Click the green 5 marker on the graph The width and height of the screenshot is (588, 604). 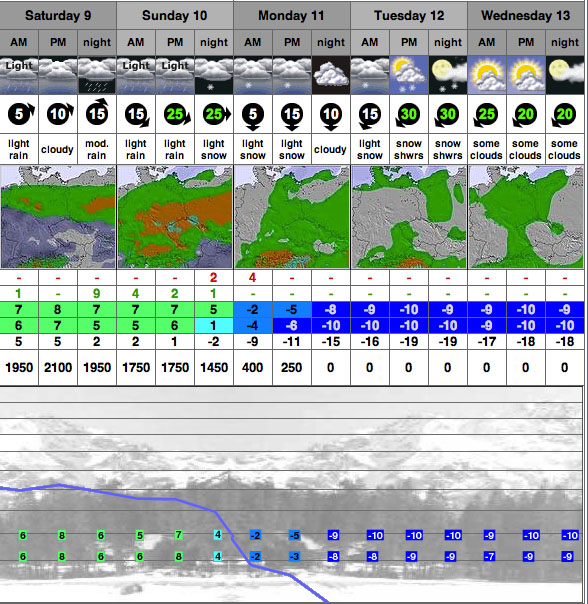[x=140, y=535]
